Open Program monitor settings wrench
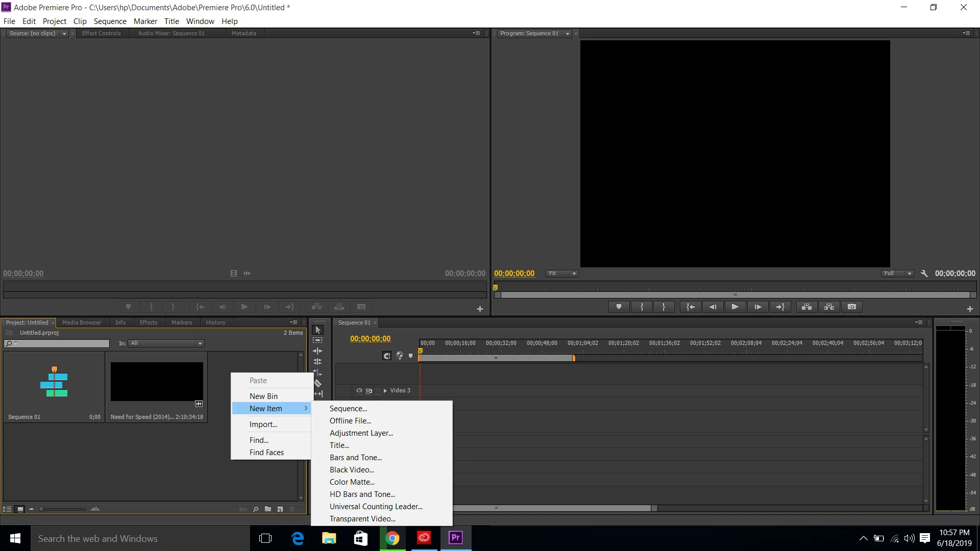The height and width of the screenshot is (551, 980). tap(924, 273)
